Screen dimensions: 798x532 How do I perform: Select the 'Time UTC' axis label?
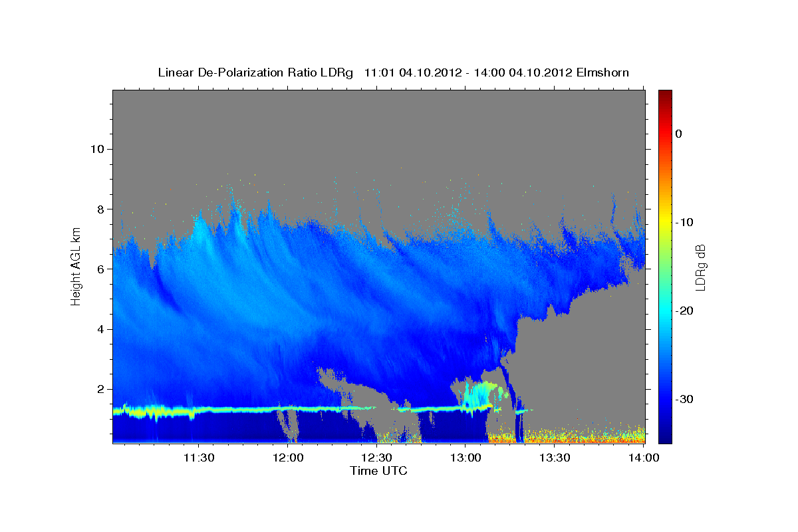point(378,471)
